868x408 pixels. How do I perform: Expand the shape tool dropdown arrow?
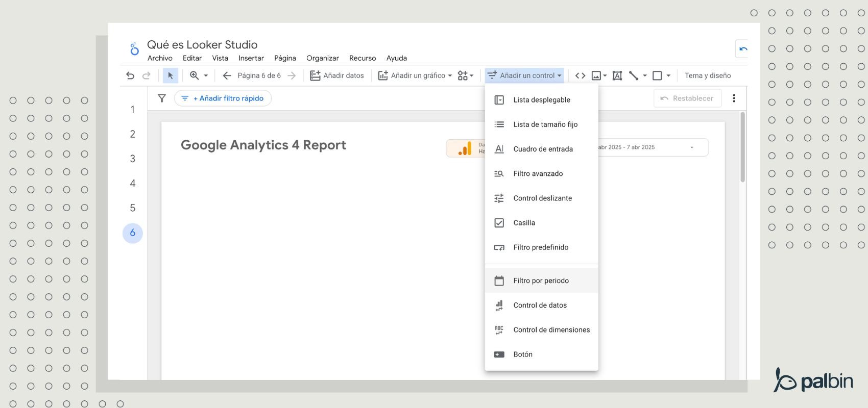[668, 75]
